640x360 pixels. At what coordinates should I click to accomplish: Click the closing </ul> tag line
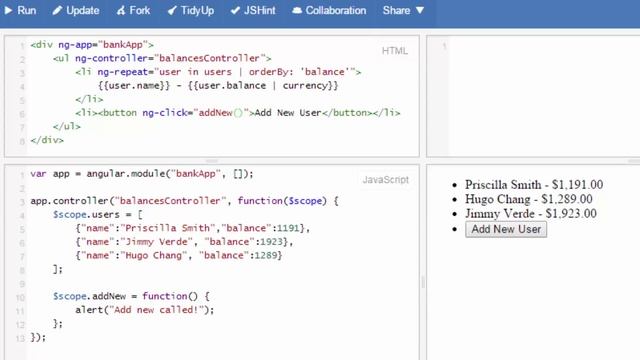pyautogui.click(x=67, y=127)
